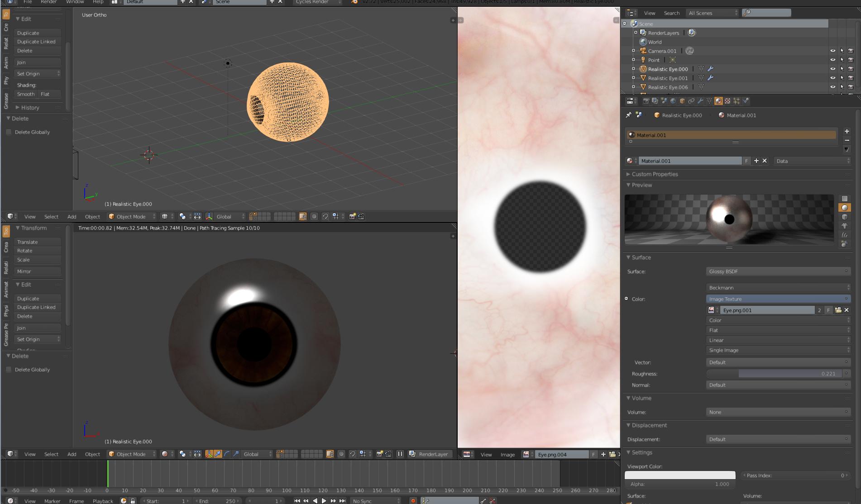The image size is (861, 504).
Task: Click Translate button in transform panel
Action: click(x=38, y=242)
